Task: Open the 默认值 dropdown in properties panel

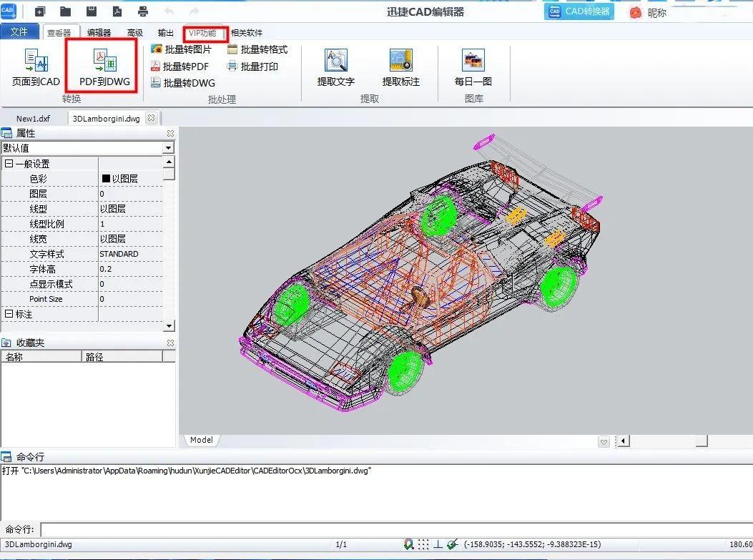Action: pyautogui.click(x=169, y=148)
